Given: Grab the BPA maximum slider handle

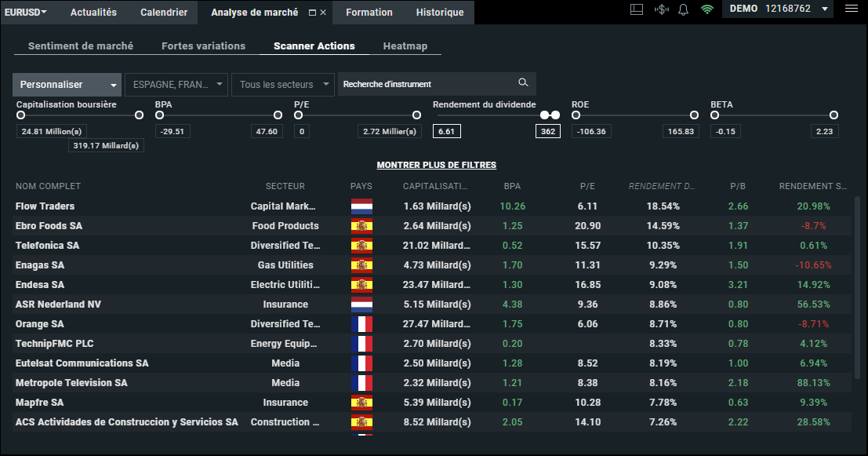Looking at the screenshot, I should tap(278, 115).
